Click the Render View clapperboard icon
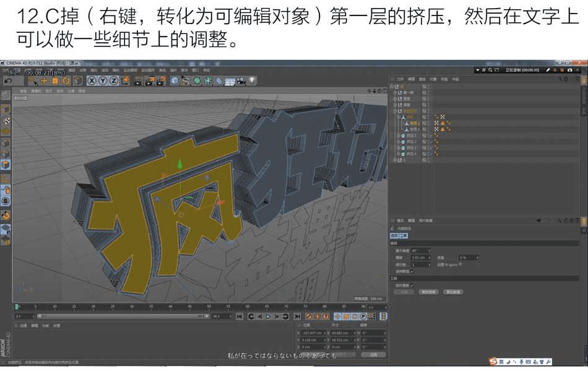 [x=139, y=81]
